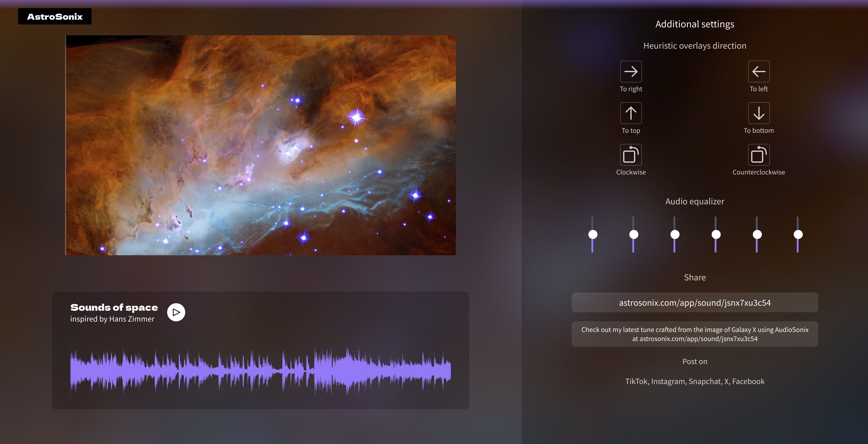Click the share message text box
Viewport: 868px width, 444px height.
pyautogui.click(x=695, y=334)
